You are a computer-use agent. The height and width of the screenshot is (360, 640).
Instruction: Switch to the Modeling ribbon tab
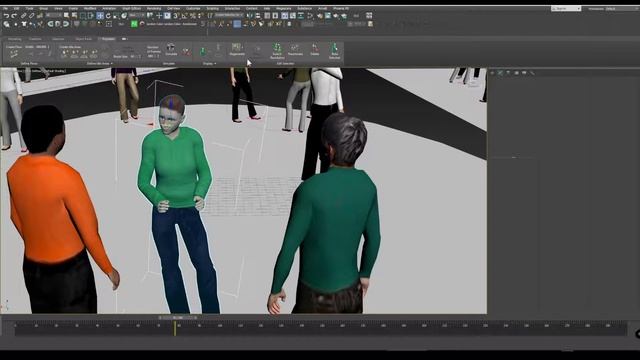coord(14,39)
